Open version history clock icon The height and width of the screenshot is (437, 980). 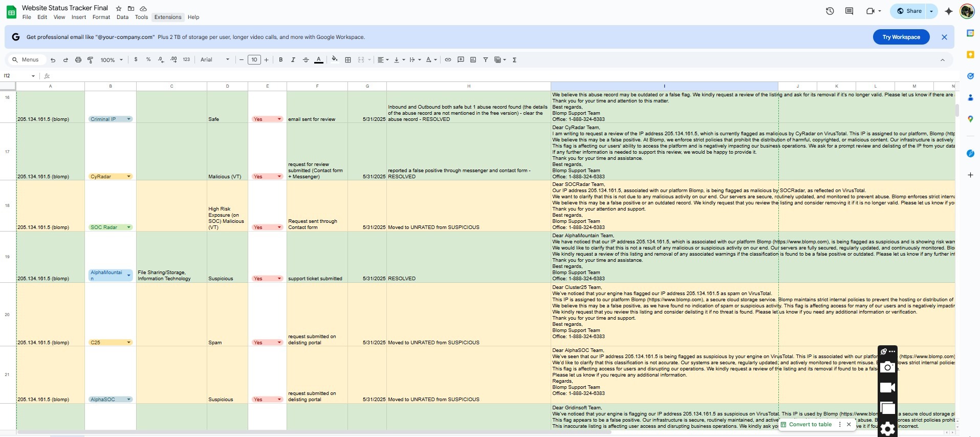tap(830, 11)
